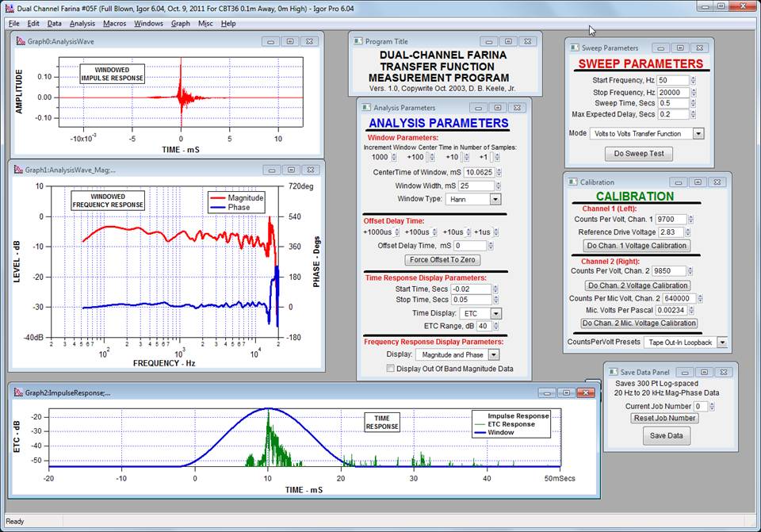The height and width of the screenshot is (532, 761).
Task: Open the Macros menu
Action: [x=114, y=23]
